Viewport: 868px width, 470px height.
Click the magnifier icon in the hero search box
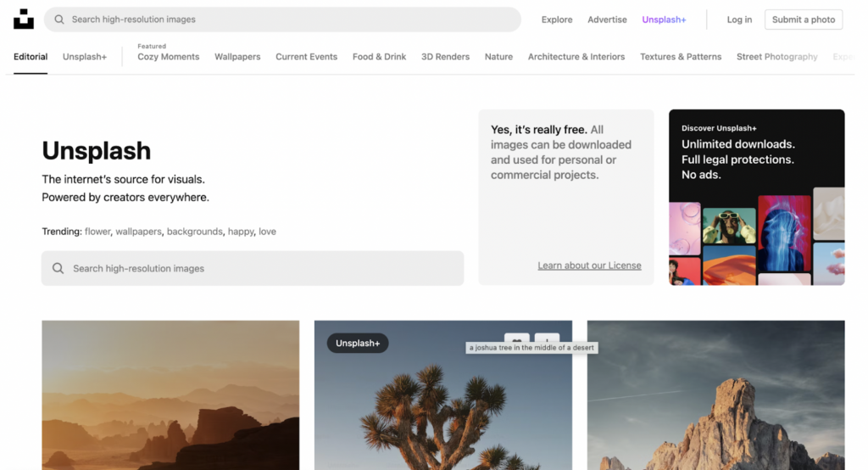[58, 268]
